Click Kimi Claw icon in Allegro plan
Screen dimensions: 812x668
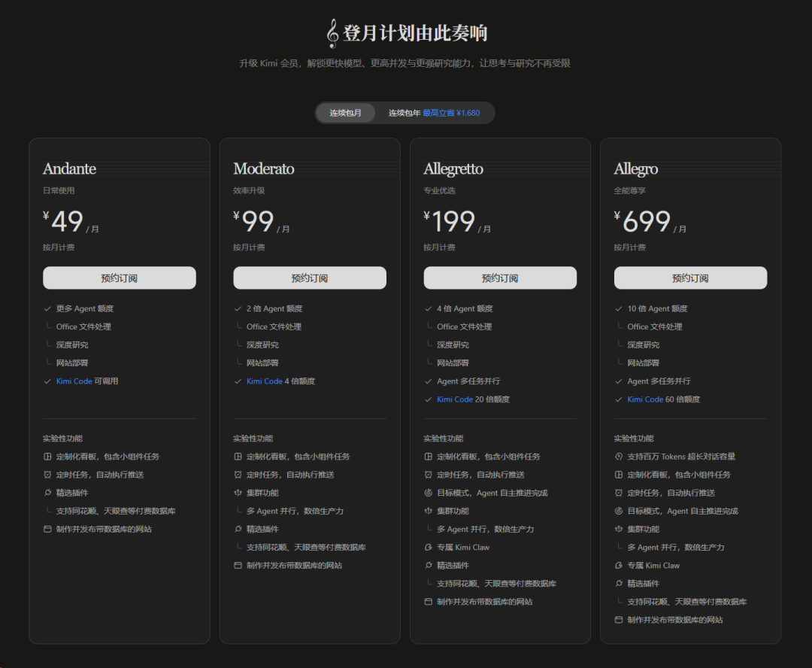coord(618,566)
